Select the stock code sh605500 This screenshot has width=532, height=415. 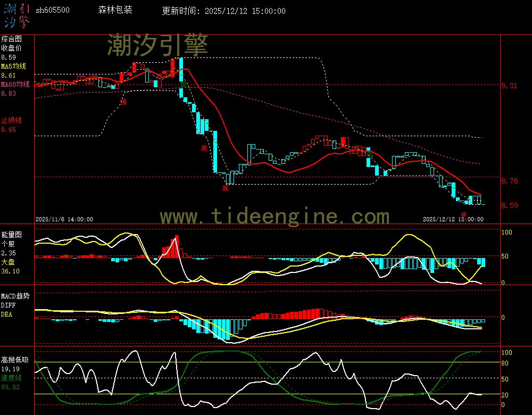[52, 10]
